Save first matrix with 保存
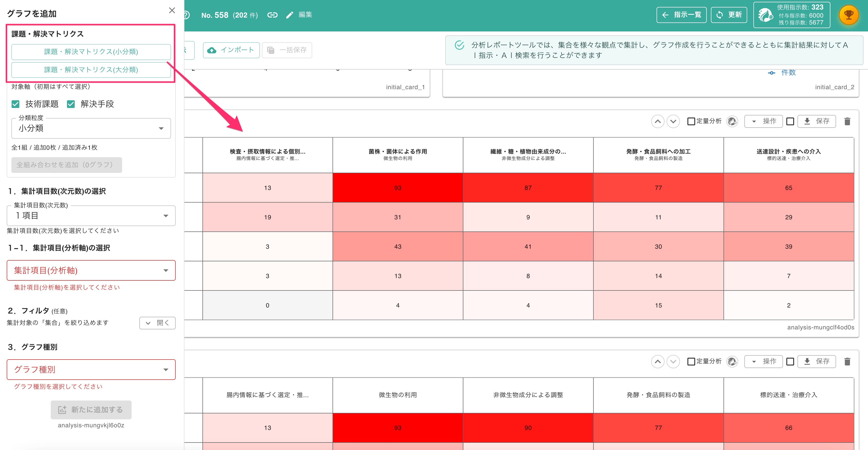Image resolution: width=868 pixels, height=450 pixels. click(x=816, y=121)
